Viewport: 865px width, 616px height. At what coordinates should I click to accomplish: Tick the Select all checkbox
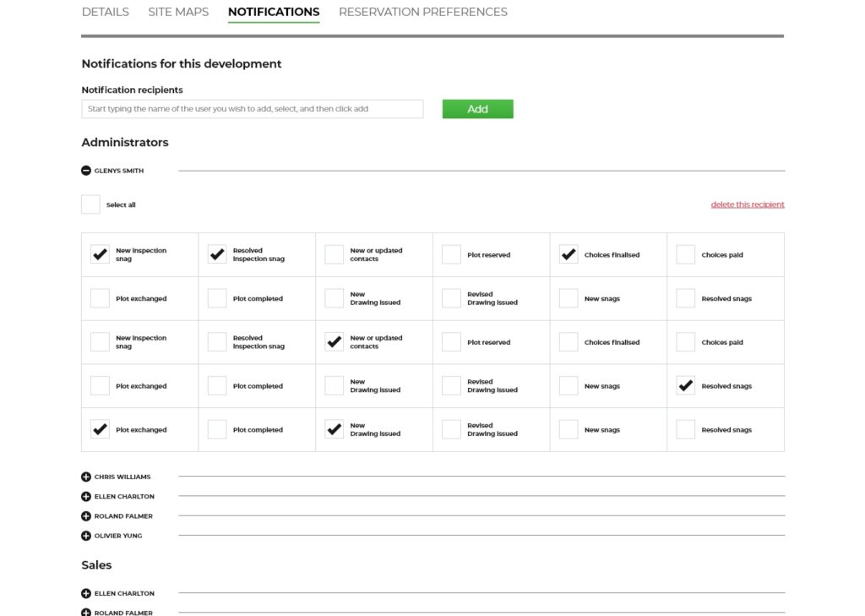(x=90, y=204)
